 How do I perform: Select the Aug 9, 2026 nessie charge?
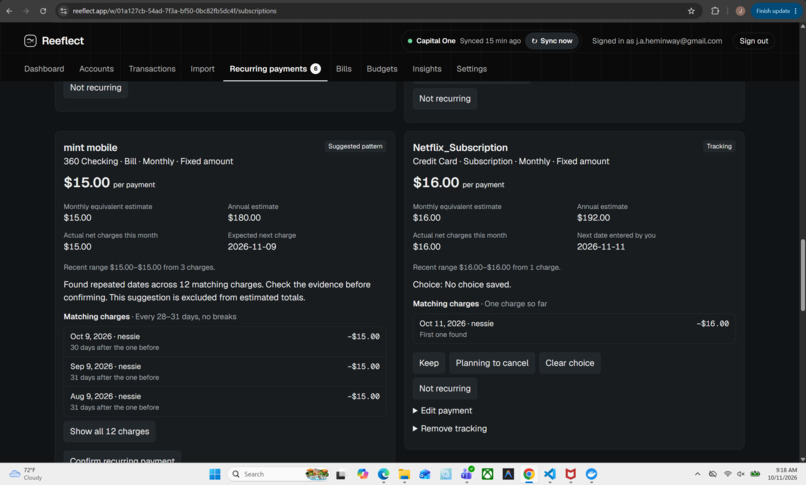[225, 401]
